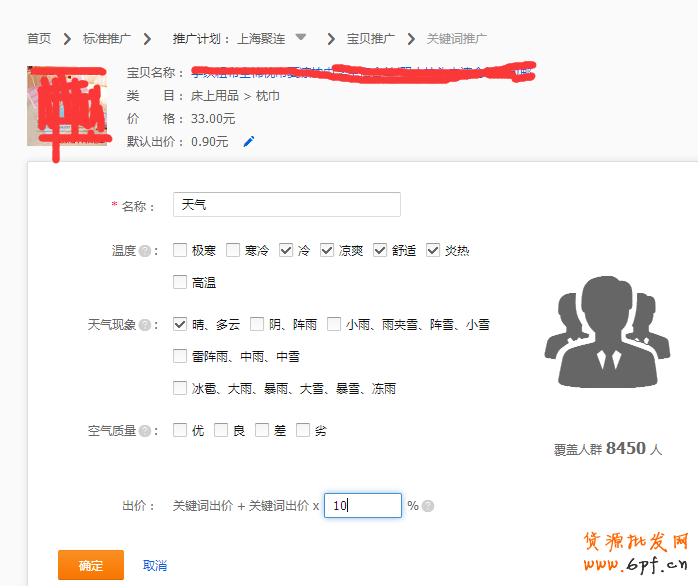This screenshot has height=586, width=698.
Task: Click the 取消 cancel link
Action: coord(155,565)
